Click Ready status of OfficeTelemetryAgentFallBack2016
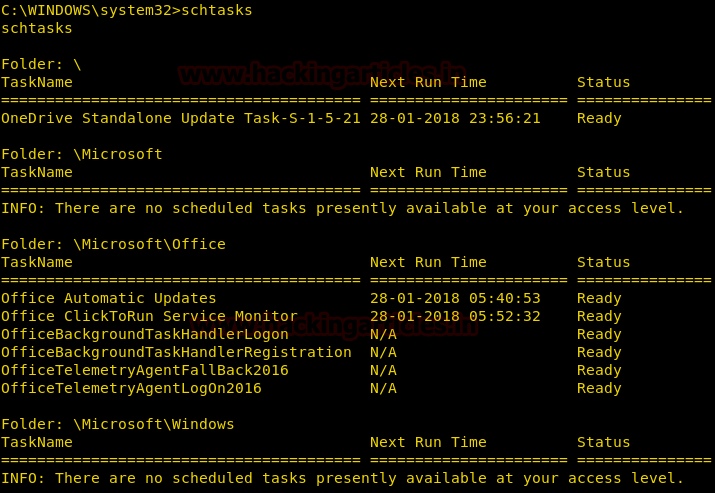 pyautogui.click(x=599, y=371)
